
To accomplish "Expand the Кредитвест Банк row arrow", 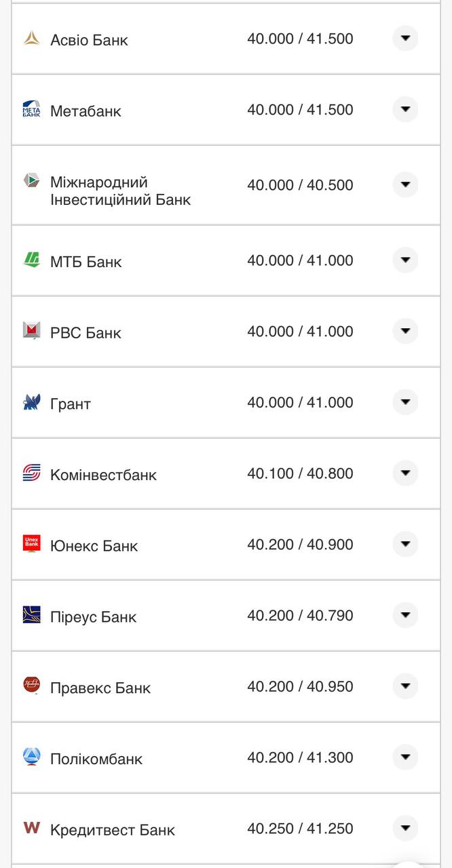I will (x=405, y=828).
